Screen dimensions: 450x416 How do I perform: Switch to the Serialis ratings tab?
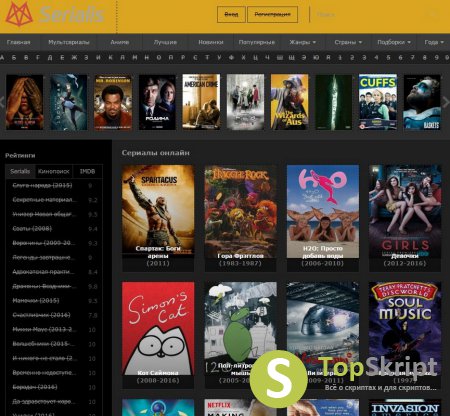click(20, 171)
